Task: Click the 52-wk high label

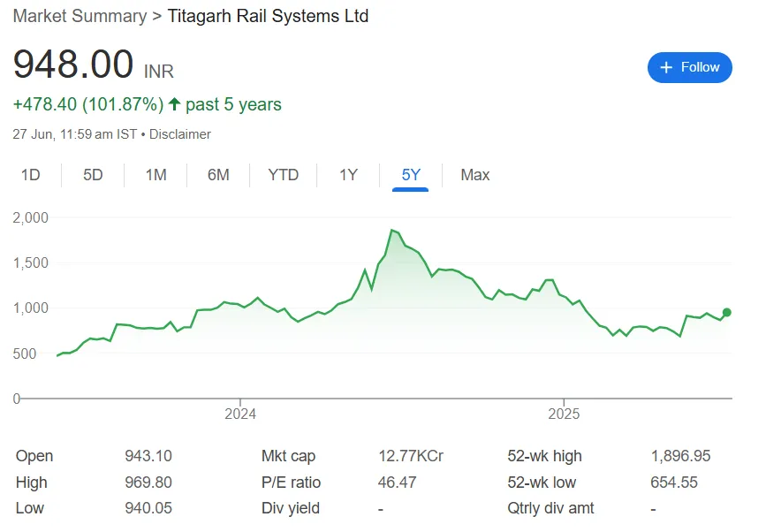Action: click(x=545, y=456)
